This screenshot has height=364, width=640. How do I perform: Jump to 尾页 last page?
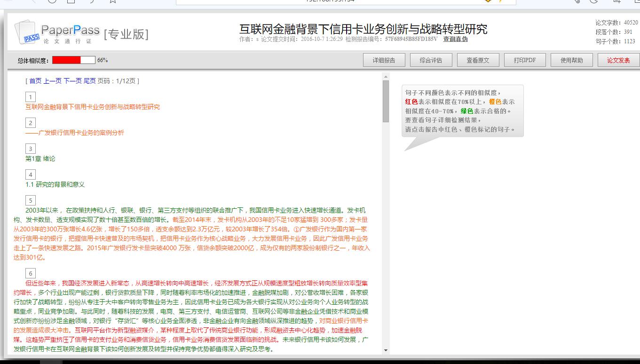coord(89,81)
